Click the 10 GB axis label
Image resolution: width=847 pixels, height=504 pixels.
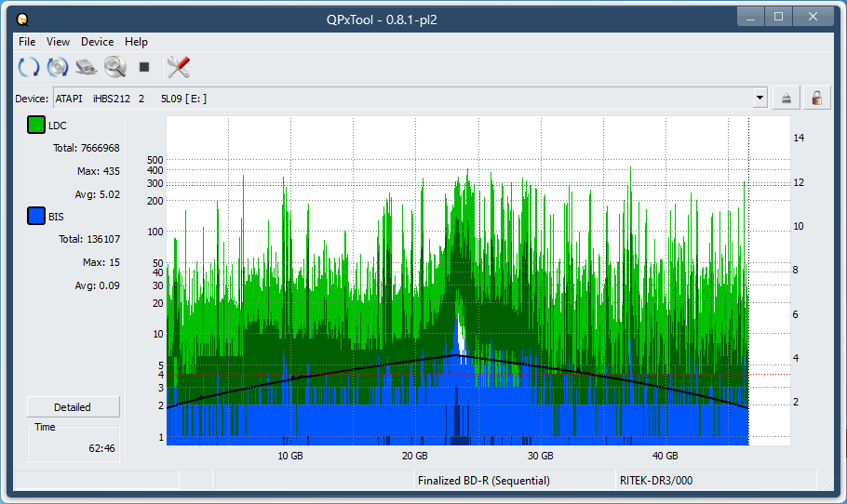[x=290, y=456]
